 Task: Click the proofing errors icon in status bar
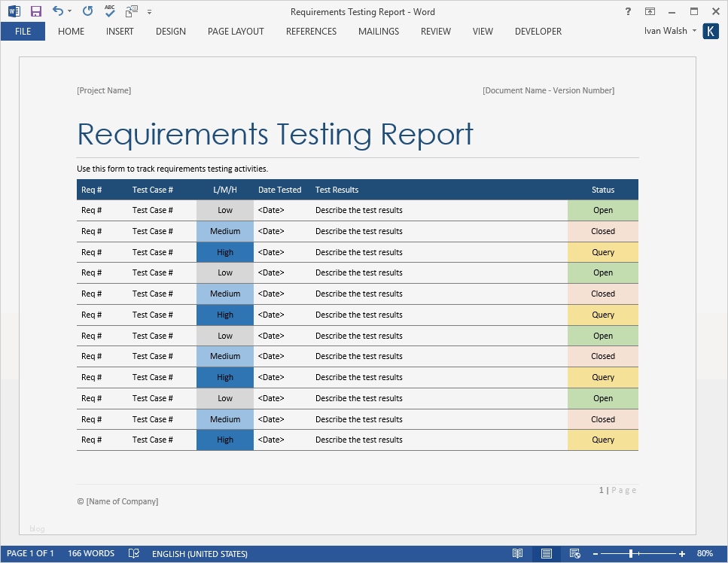click(x=133, y=553)
